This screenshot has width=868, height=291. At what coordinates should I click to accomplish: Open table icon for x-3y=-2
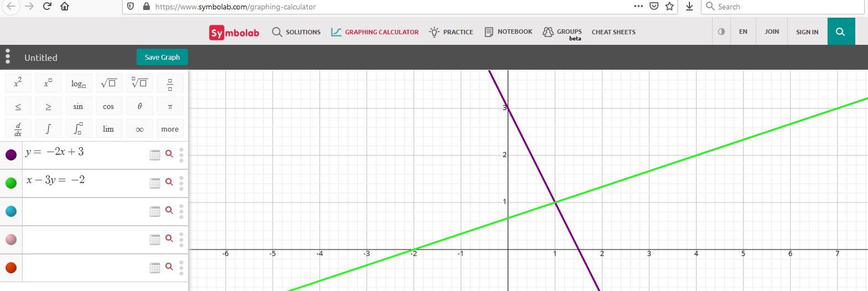pyautogui.click(x=155, y=183)
